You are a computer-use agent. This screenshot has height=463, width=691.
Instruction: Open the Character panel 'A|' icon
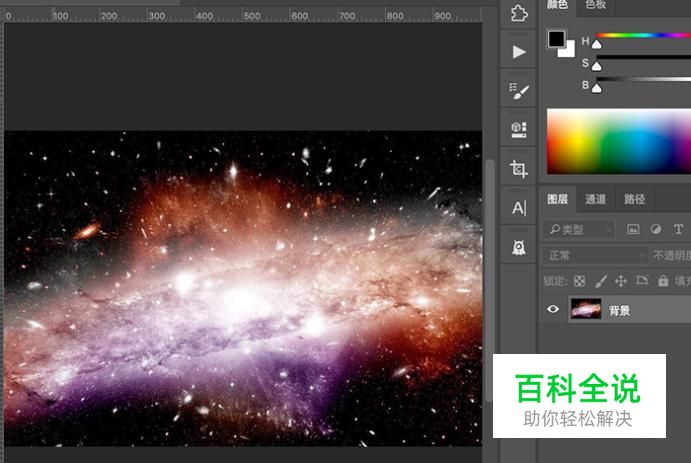(519, 207)
